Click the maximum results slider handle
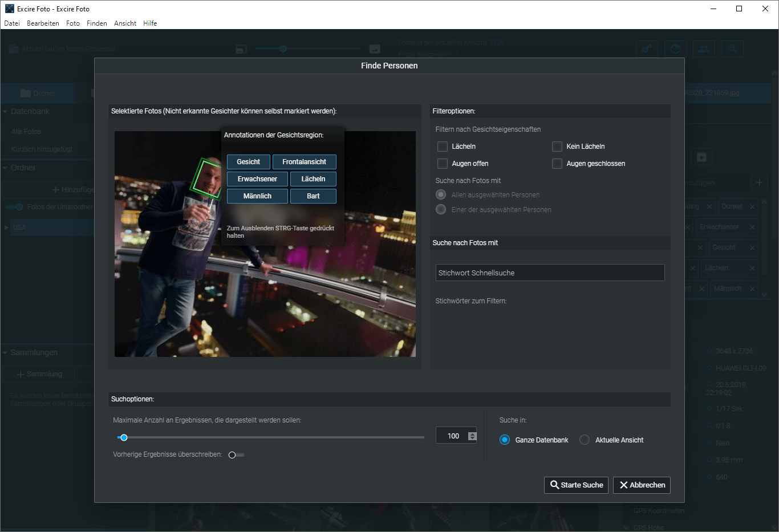This screenshot has width=779, height=532. pyautogui.click(x=124, y=437)
